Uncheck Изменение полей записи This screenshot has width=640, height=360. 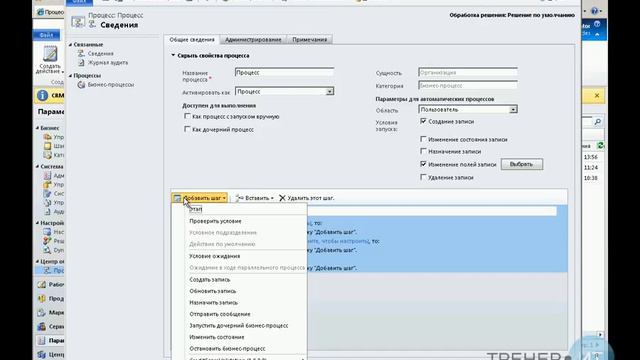click(x=423, y=164)
